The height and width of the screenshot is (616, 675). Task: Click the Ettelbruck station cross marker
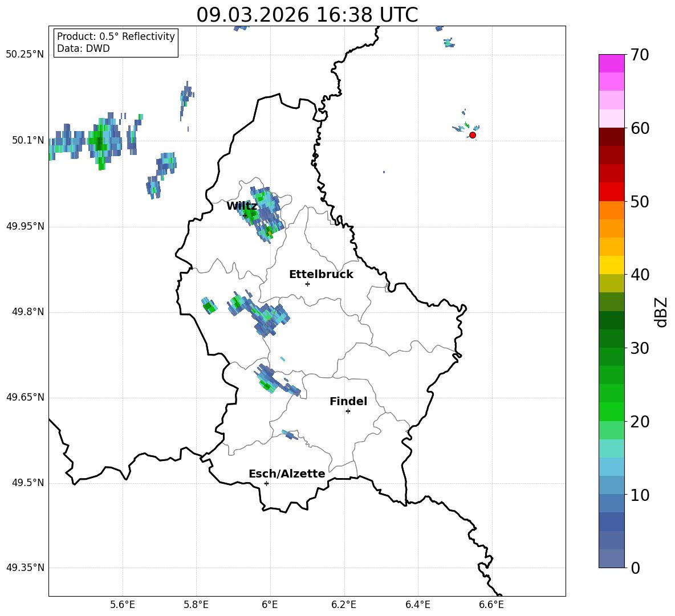tap(307, 284)
